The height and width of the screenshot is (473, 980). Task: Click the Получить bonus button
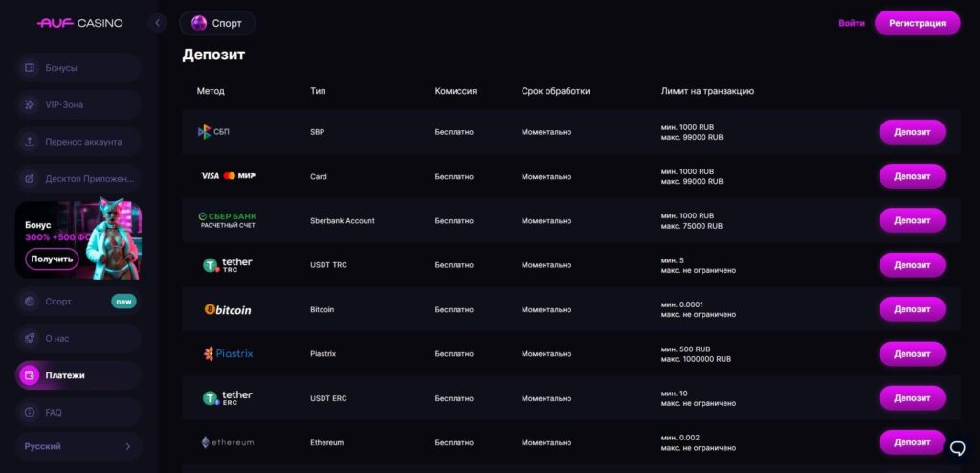tap(52, 259)
